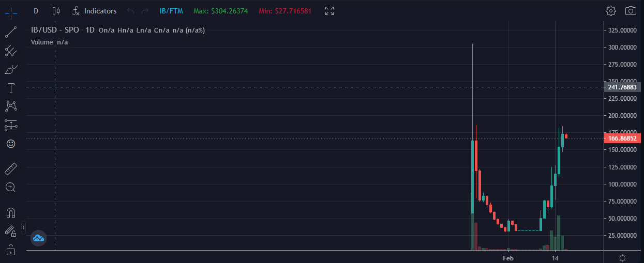This screenshot has width=644, height=263.
Task: Toggle lock all drawing tools
Action: coord(11,250)
